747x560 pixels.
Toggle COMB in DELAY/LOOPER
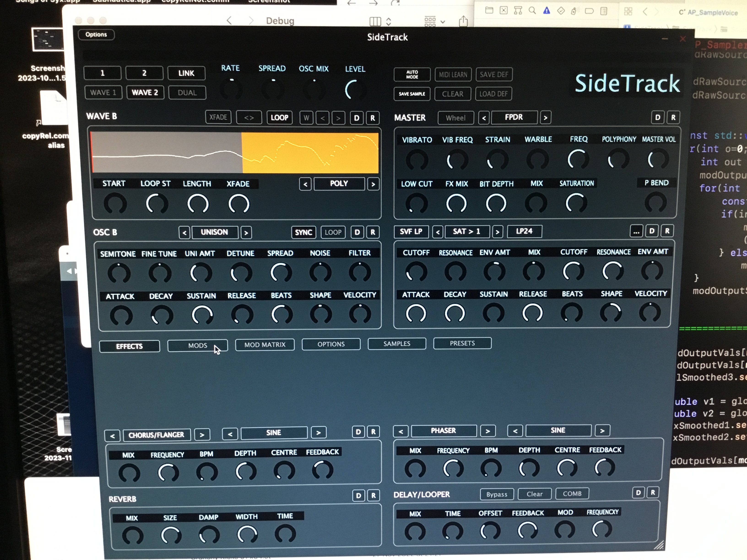[x=572, y=494]
